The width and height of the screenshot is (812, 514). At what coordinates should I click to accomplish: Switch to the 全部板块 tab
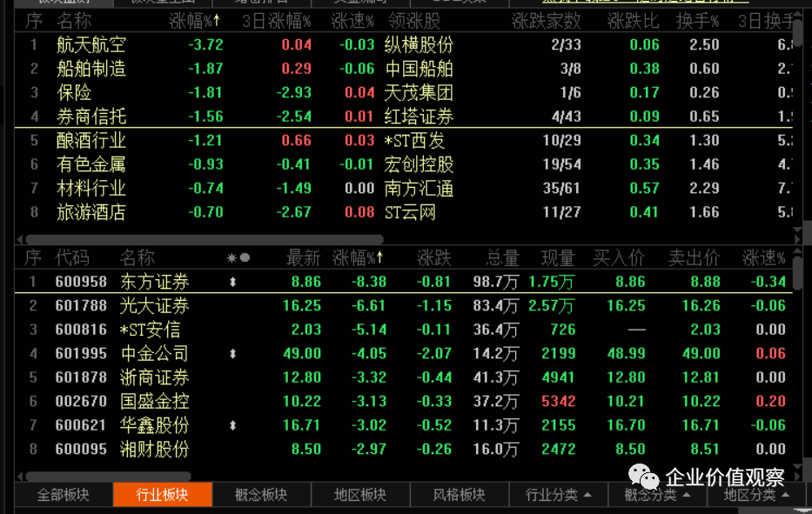pos(64,494)
